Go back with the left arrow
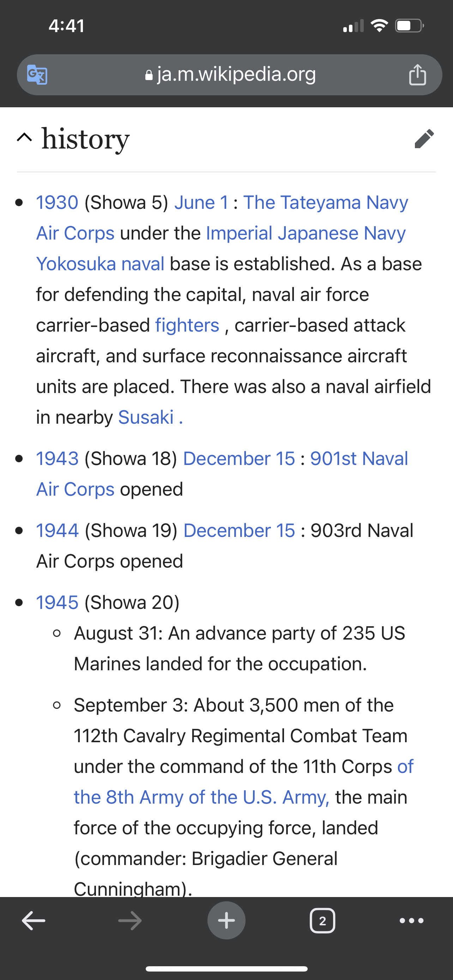The image size is (453, 980). (34, 921)
